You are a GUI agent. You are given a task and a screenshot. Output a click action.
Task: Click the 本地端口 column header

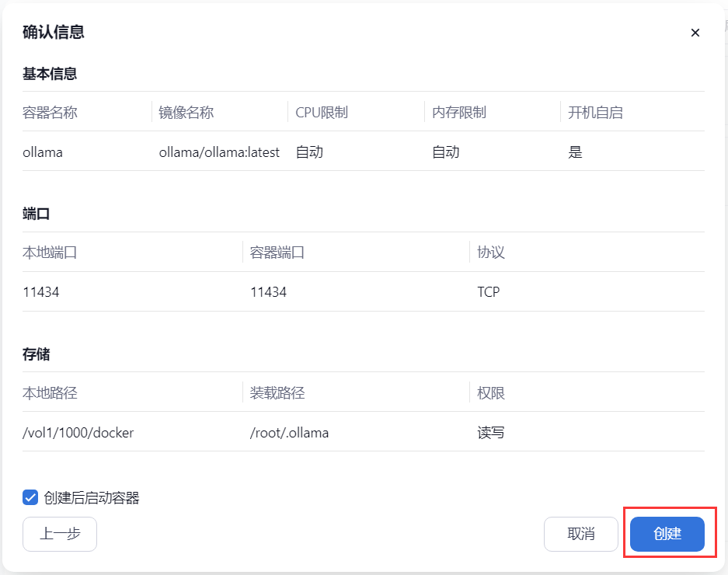point(50,253)
